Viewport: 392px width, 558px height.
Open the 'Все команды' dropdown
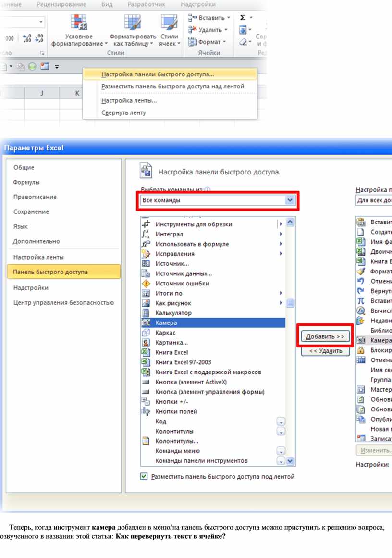[x=290, y=200]
